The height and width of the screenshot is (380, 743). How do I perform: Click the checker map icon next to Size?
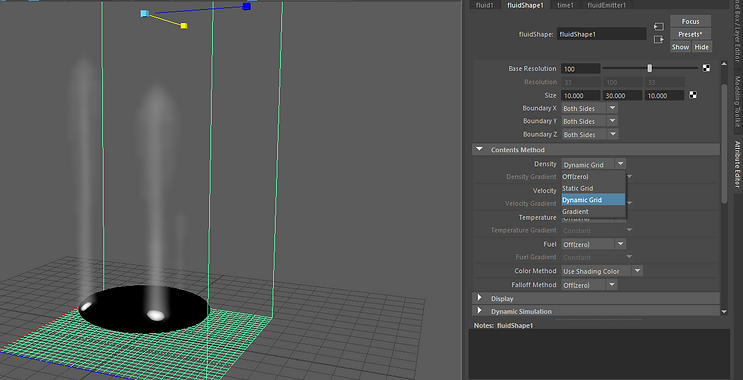pyautogui.click(x=693, y=95)
